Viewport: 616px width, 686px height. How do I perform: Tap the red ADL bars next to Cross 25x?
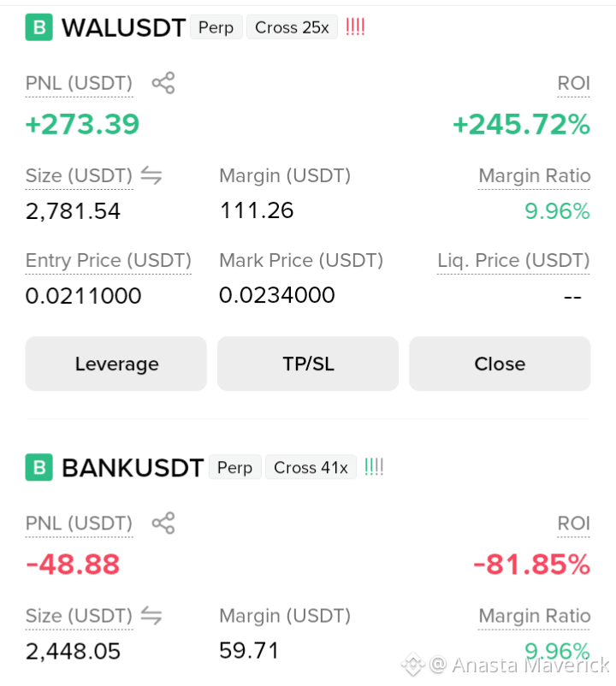pyautogui.click(x=355, y=27)
